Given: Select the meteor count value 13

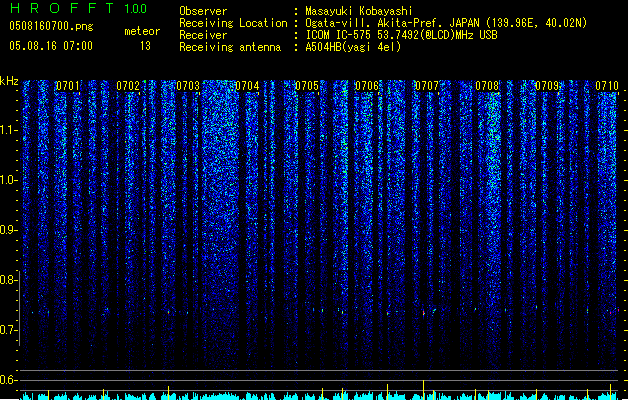Looking at the screenshot, I should pyautogui.click(x=145, y=46).
